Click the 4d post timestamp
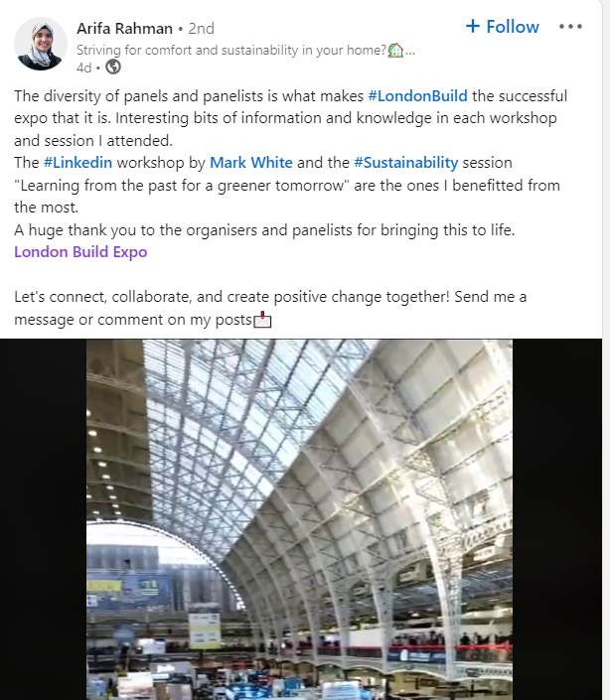Image resolution: width=610 pixels, height=700 pixels. pos(84,67)
